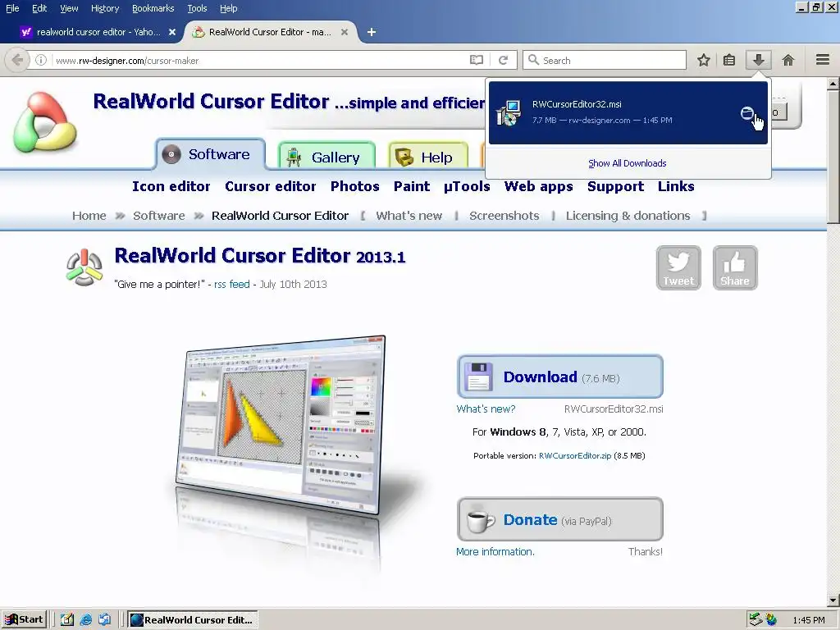Open the Edit menu
Screen dimensions: 840x630
[x=39, y=8]
